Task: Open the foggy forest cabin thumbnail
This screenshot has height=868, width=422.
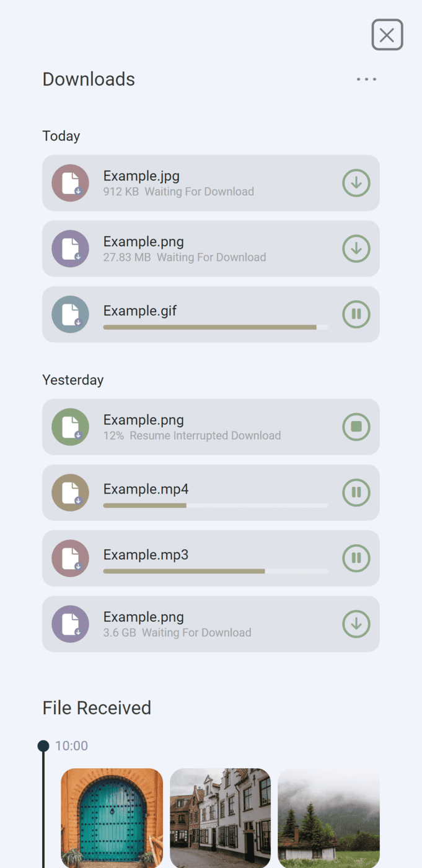Action: (x=328, y=818)
